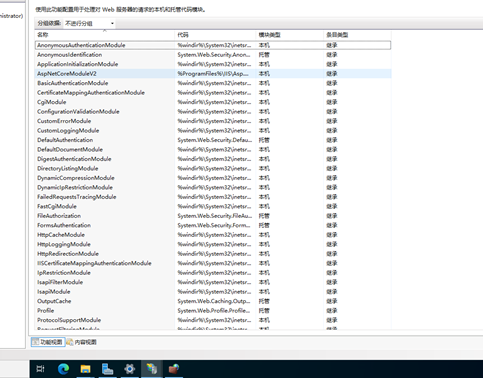Activate IIS Manager taskbar icon
This screenshot has height=378, width=483.
[152, 369]
